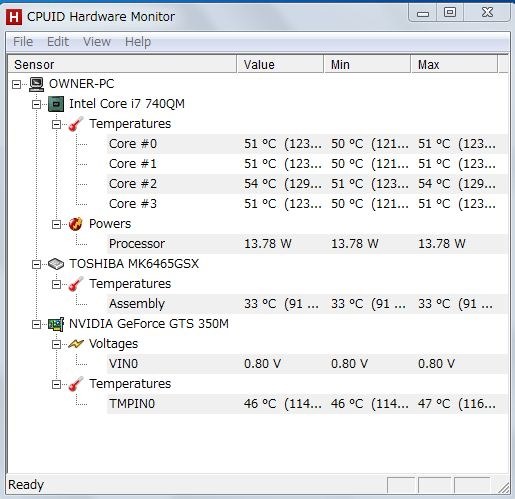Click the NVIDIA GeForce graphics card icon

click(56, 324)
